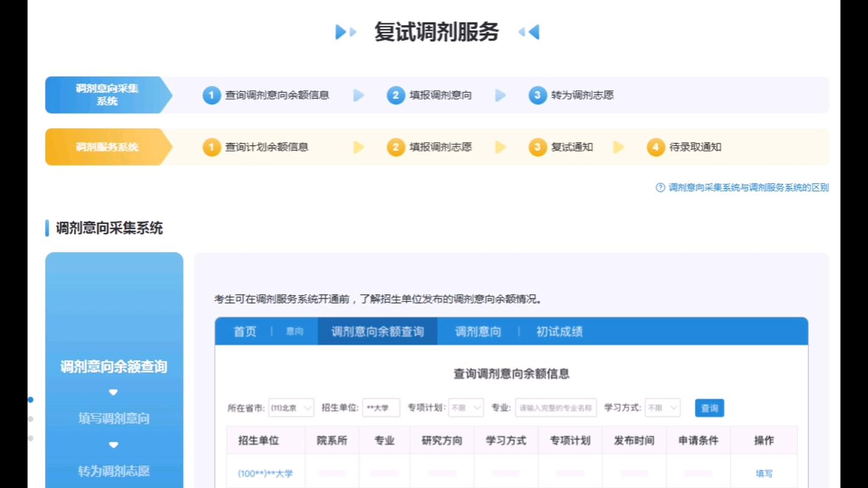Select 填写调剂意向 in the left sidebar
The image size is (868, 488).
click(114, 418)
